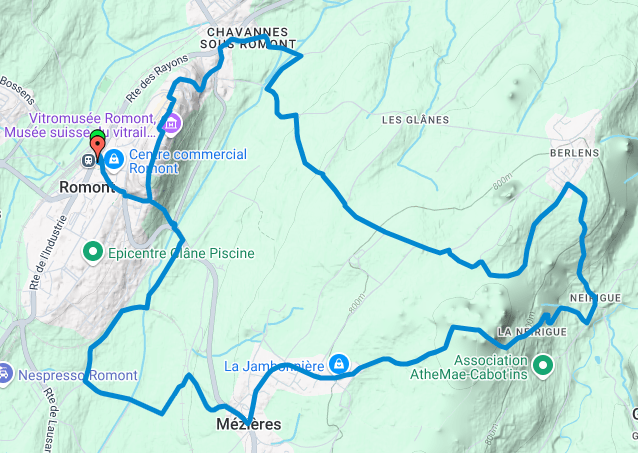The height and width of the screenshot is (453, 638).
Task: Click the Mézières town label
Action: point(249,424)
